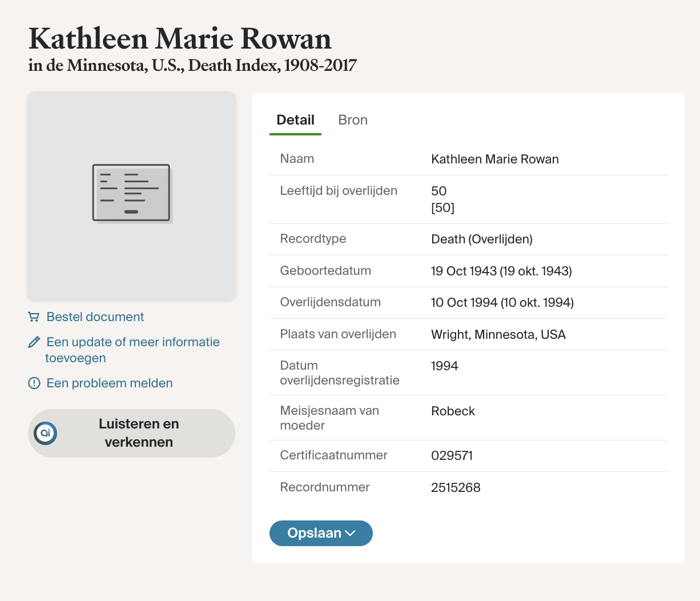Click the AI circle icon on Luisteren button
The image size is (700, 601).
(46, 433)
